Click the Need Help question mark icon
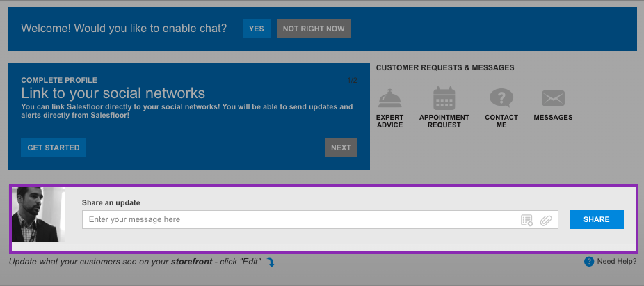644x286 pixels. pos(589,261)
